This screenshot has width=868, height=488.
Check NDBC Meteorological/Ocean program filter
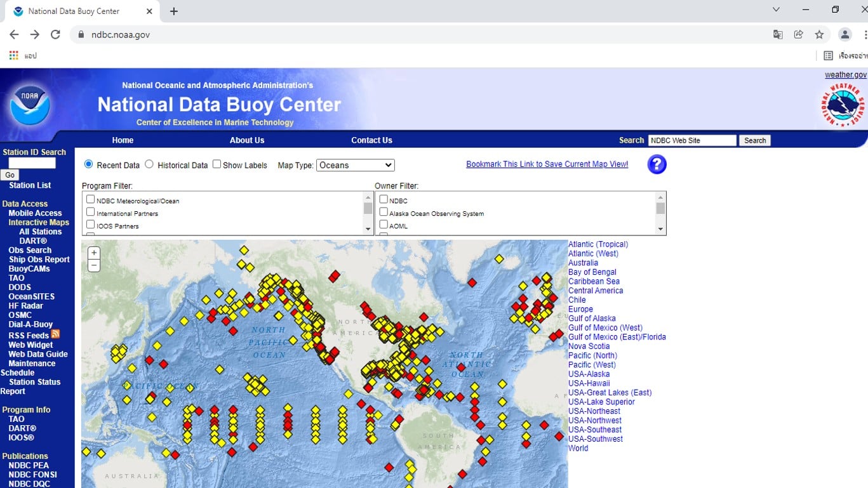click(x=90, y=199)
